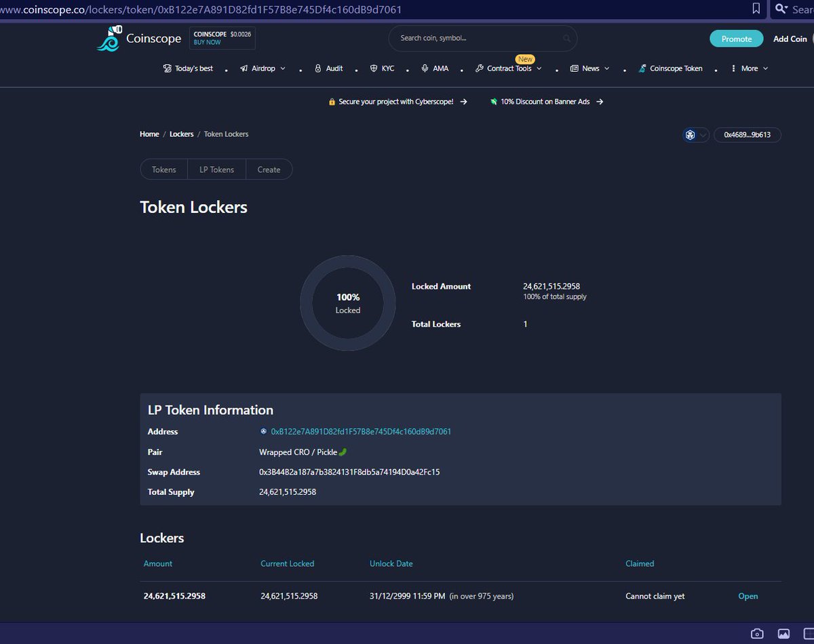This screenshot has height=644, width=814.
Task: Open the Audit menu item
Action: click(328, 68)
